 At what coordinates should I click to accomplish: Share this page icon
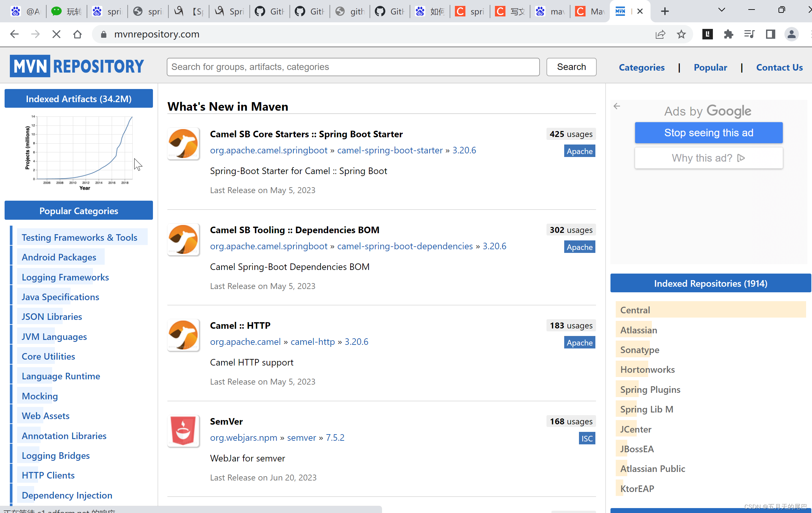660,34
